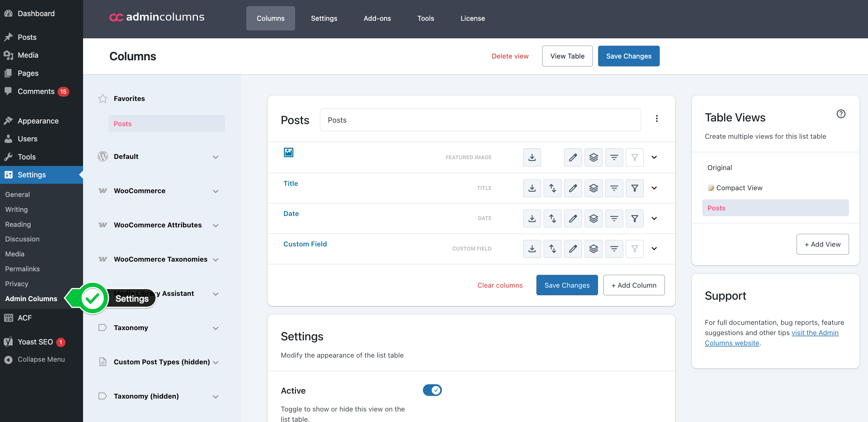
Task: Expand the Taxonomy sidebar group
Action: 216,328
